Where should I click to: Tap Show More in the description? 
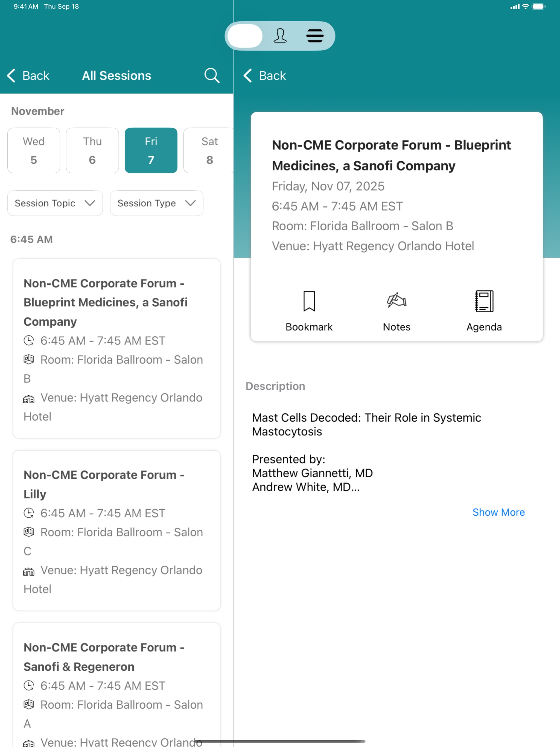(x=498, y=512)
